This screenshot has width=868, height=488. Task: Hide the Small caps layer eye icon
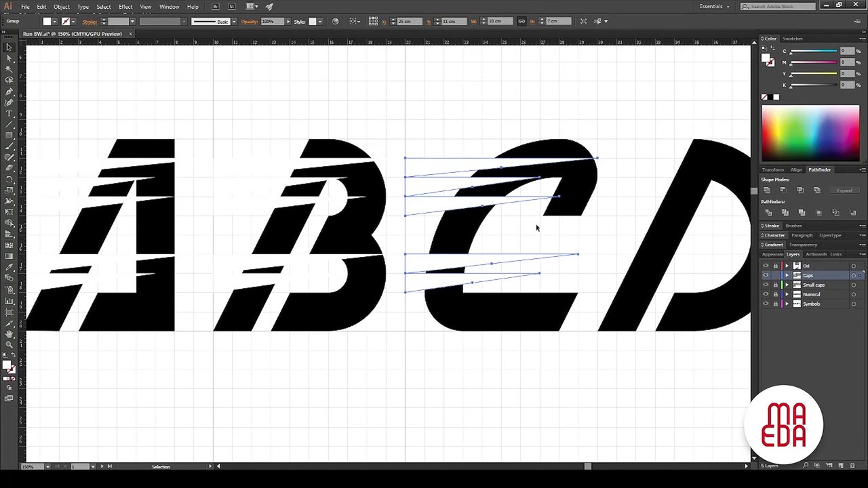point(766,285)
